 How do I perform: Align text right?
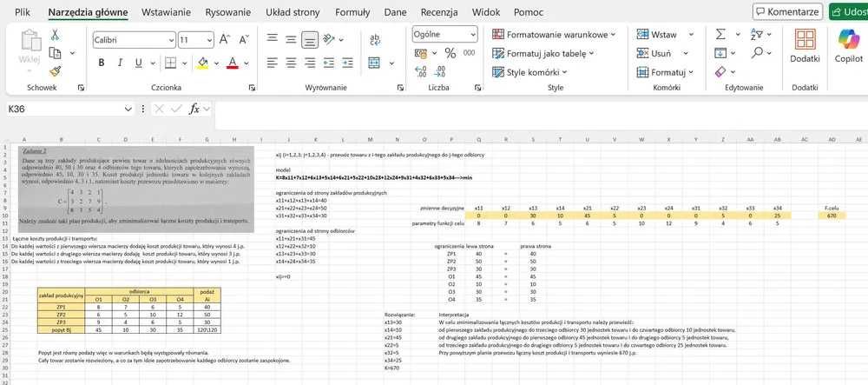[310, 63]
